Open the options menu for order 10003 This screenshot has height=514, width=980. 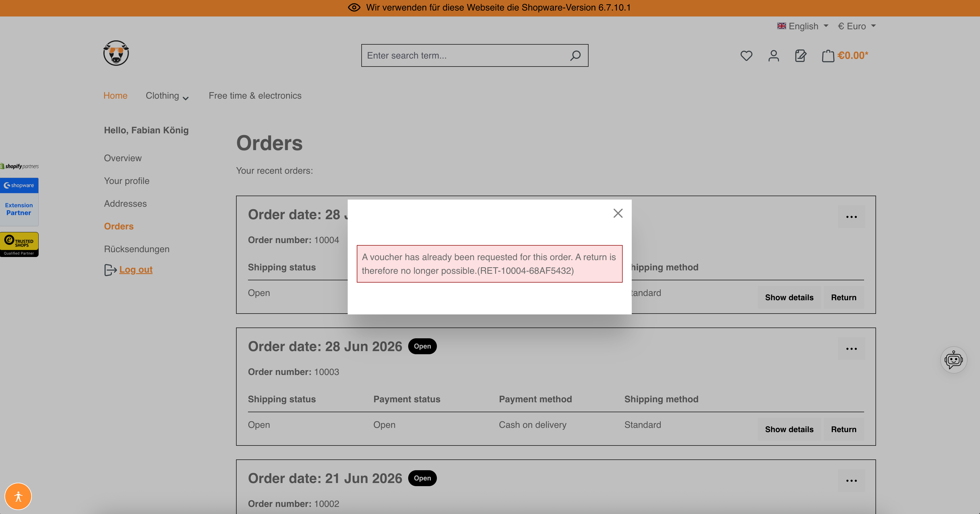coord(851,349)
